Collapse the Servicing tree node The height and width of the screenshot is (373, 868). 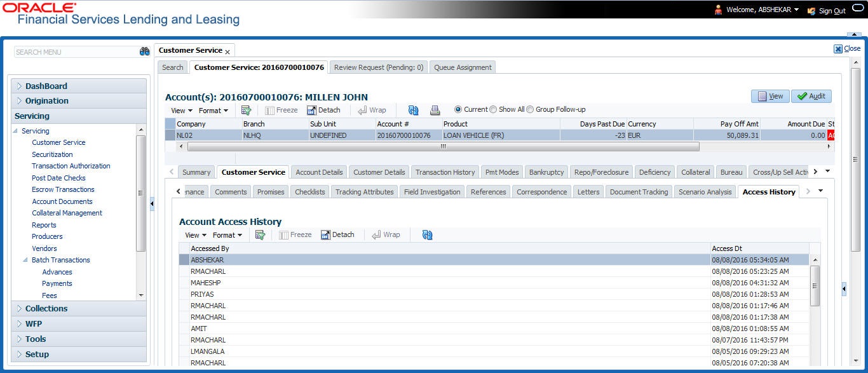tap(17, 131)
